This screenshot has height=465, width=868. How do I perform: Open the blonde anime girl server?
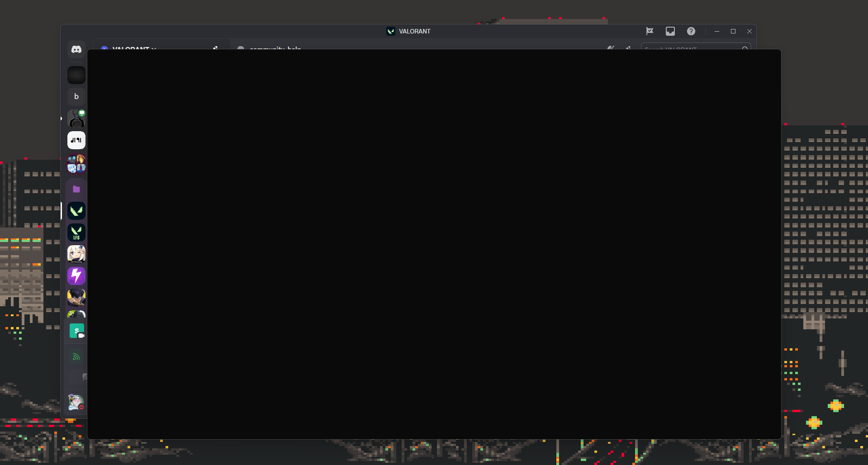point(76,254)
